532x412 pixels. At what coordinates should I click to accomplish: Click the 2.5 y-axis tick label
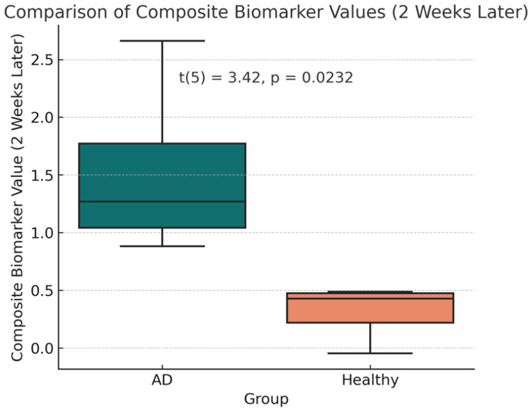[x=42, y=60]
